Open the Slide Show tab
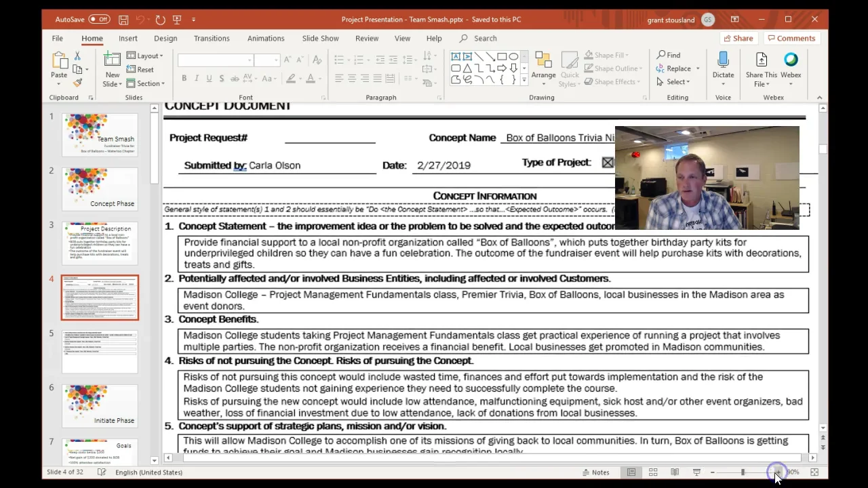Screen dimensions: 868x488 (x=320, y=39)
